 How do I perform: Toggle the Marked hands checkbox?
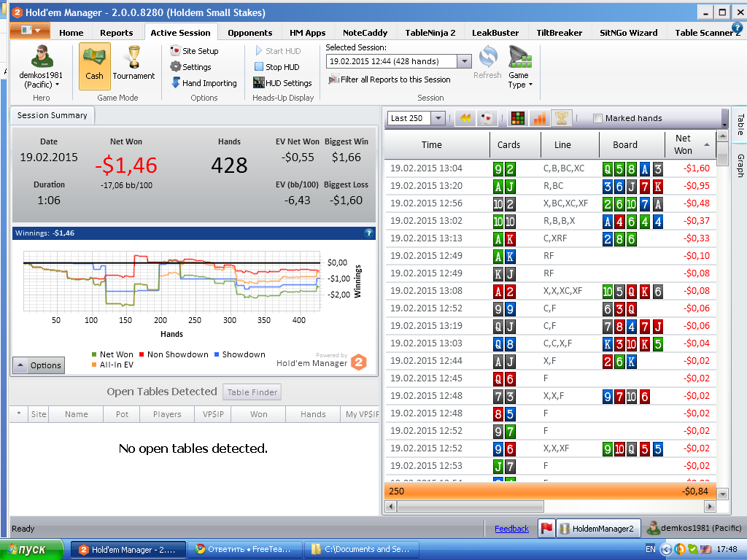(x=598, y=118)
